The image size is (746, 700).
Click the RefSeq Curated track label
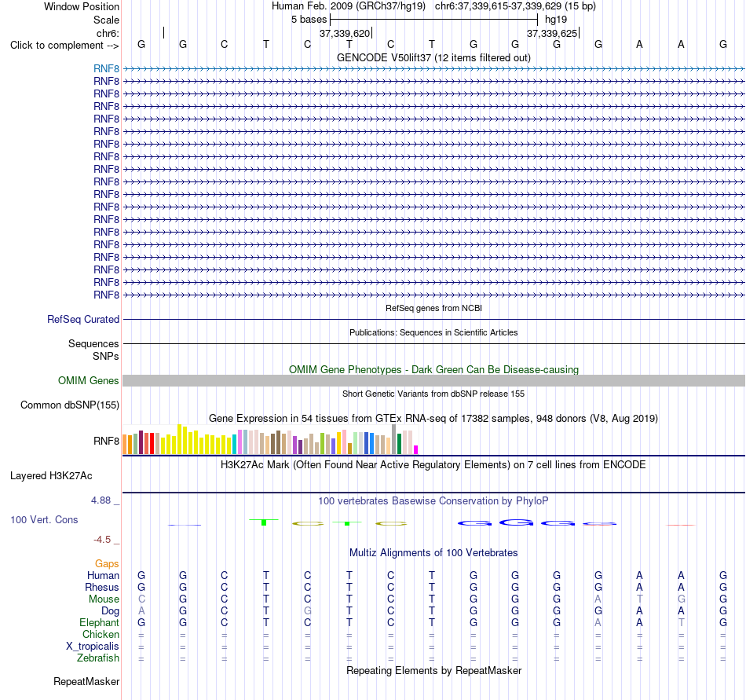(x=82, y=319)
